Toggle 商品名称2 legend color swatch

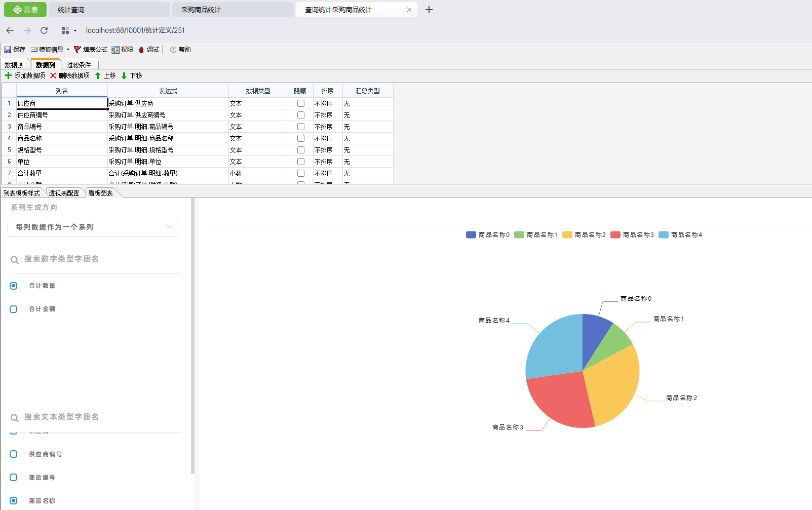pyautogui.click(x=567, y=234)
